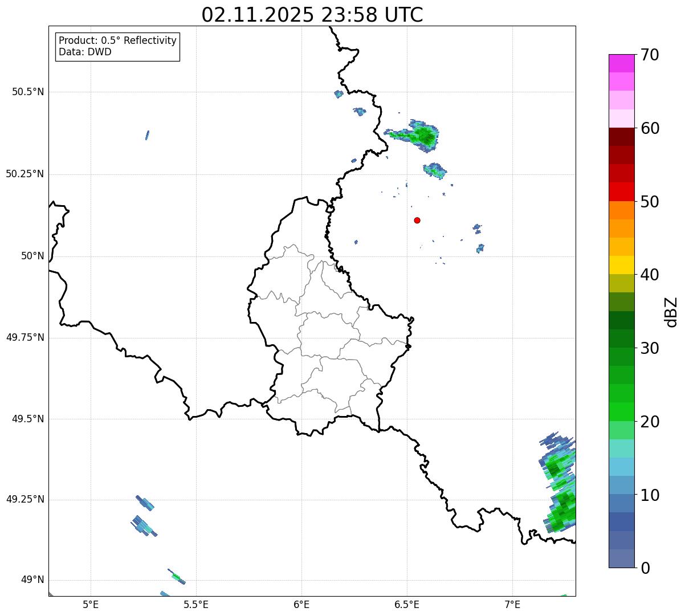685x616 pixels.
Task: Click the colorbar tick label "20"
Action: (649, 422)
